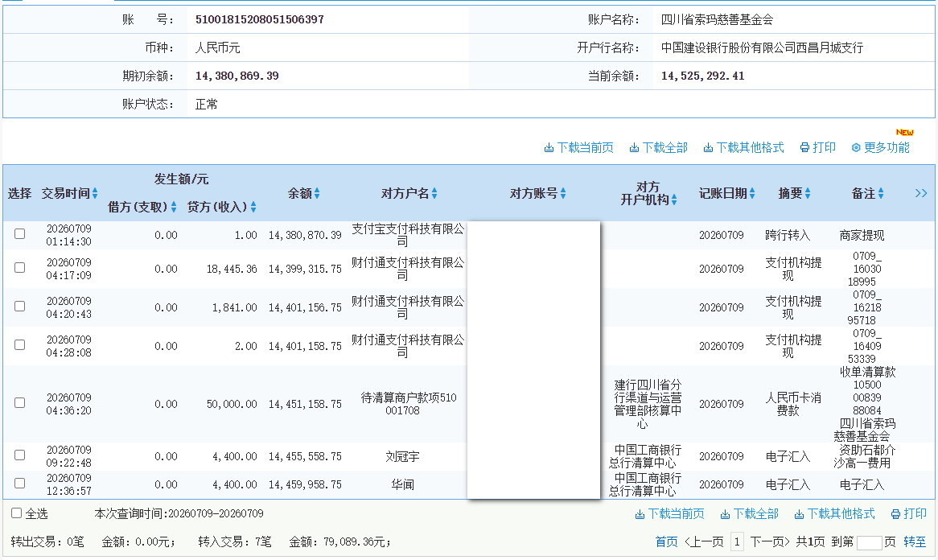Click account name 四川省索玛慈善基金会
Image resolution: width=938 pixels, height=560 pixels.
coord(717,20)
